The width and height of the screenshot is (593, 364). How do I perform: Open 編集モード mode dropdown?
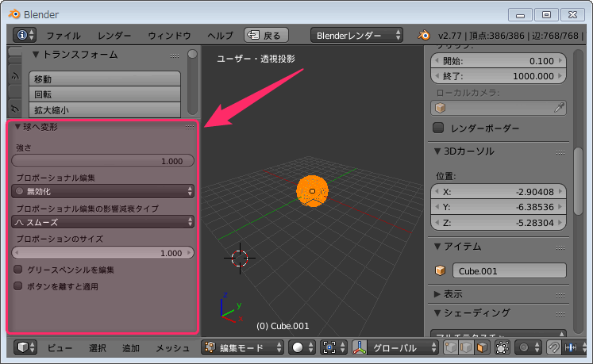click(242, 347)
